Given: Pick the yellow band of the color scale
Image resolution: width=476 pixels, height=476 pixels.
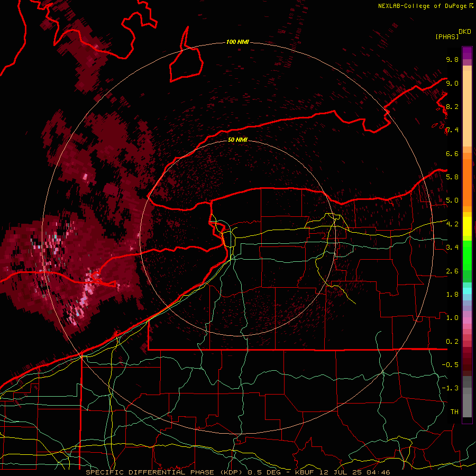Looking at the screenshot, I should tap(467, 226).
